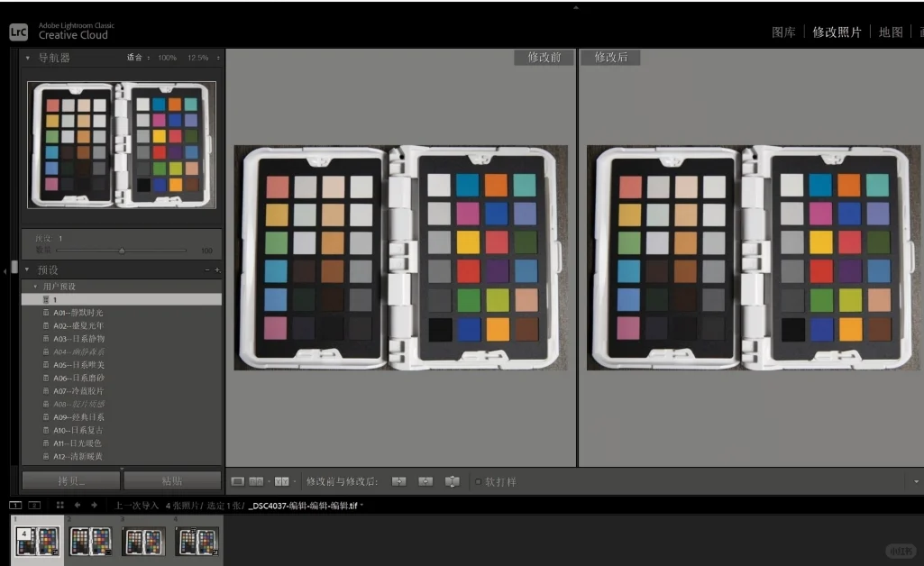Image resolution: width=924 pixels, height=566 pixels.
Task: Open toolbar content dropdown at right end
Action: (916, 481)
